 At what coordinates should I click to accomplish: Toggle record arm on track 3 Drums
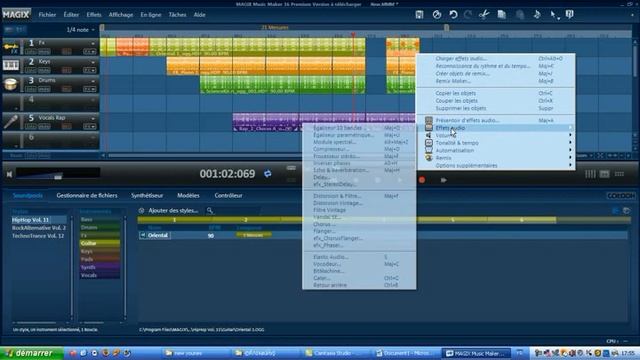67,89
